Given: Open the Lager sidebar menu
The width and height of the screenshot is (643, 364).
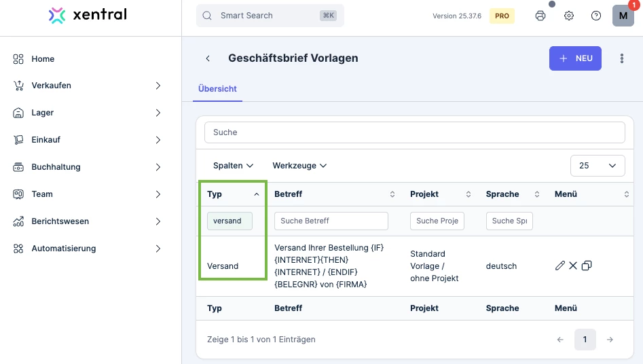Looking at the screenshot, I should 88,113.
